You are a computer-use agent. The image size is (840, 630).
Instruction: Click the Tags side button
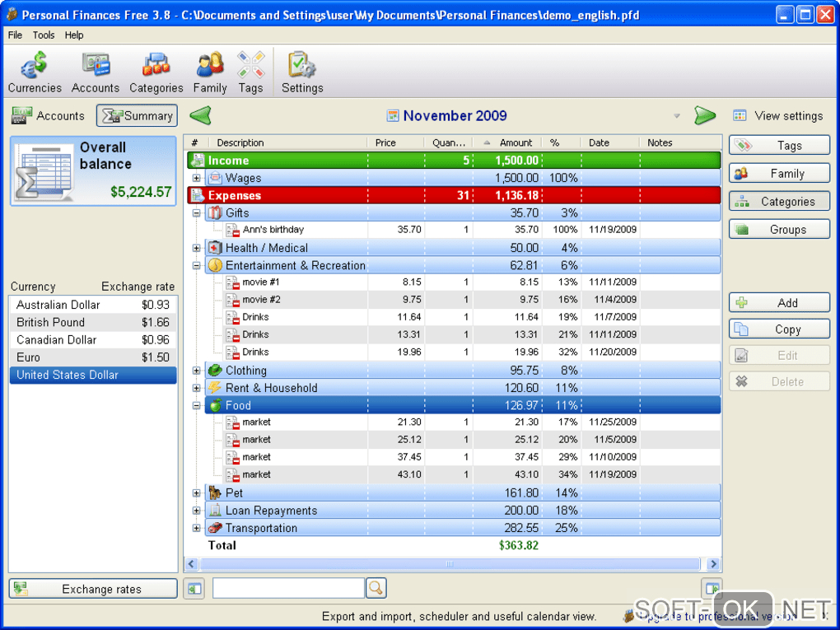(779, 145)
